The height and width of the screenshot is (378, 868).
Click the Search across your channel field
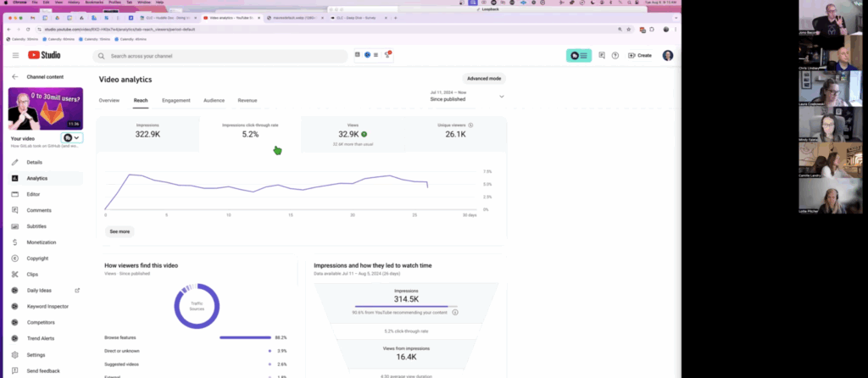(x=220, y=56)
